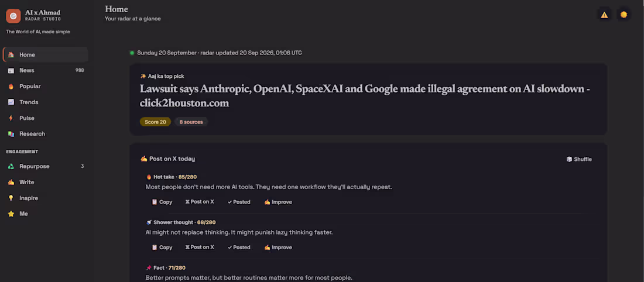Image resolution: width=644 pixels, height=282 pixels.
Task: Open the Inspire page
Action: 45,198
